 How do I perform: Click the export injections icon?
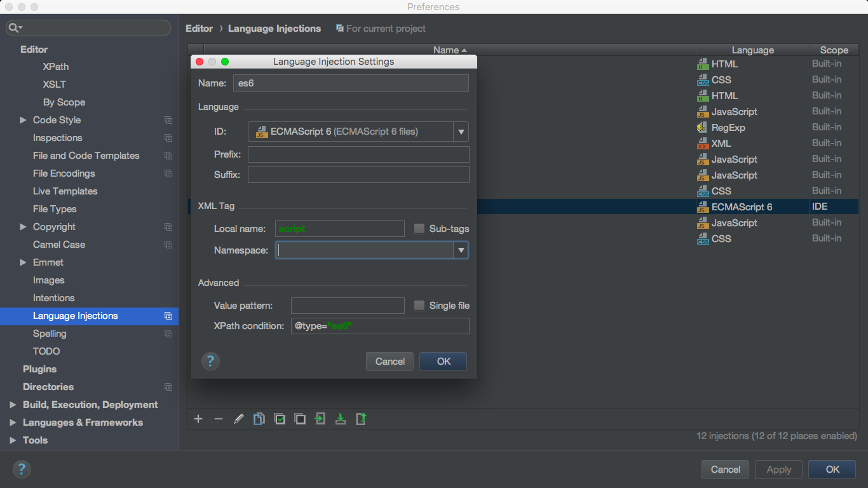361,419
